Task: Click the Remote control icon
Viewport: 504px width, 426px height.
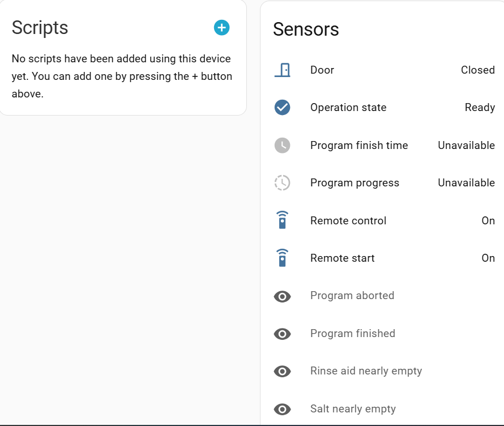Action: coord(282,220)
